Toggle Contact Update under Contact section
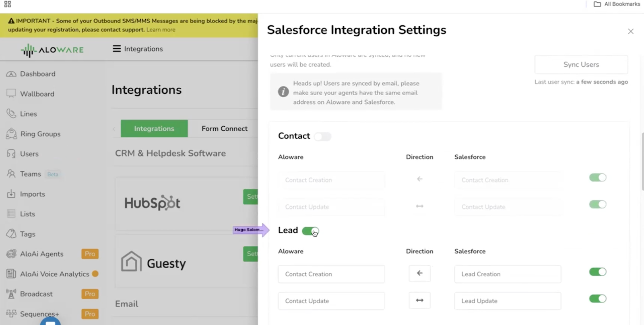Screen dimensions: 644x325 pos(598,204)
